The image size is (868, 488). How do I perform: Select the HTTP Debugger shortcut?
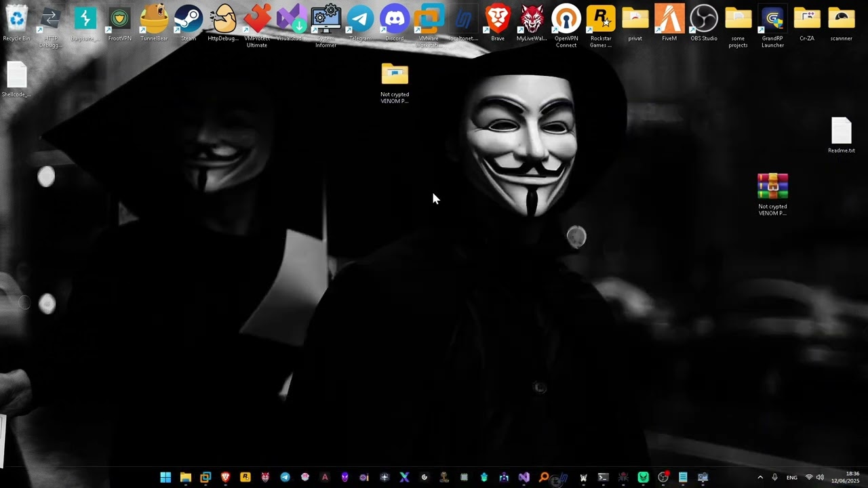click(50, 27)
